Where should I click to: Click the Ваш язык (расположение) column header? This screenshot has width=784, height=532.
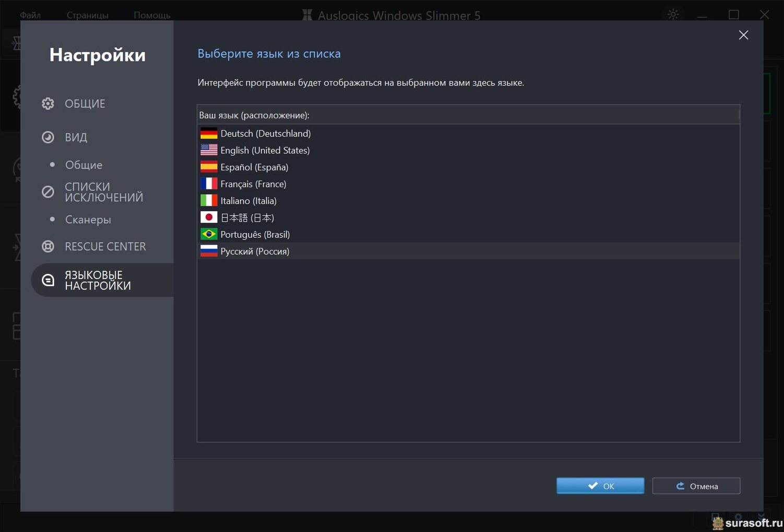point(468,115)
